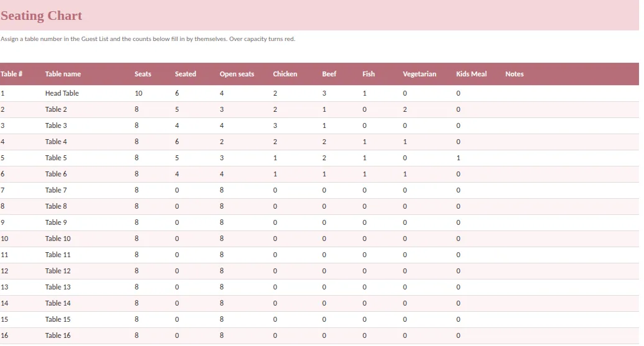Select the Table 8 name cell
Image resolution: width=644 pixels, height=346 pixels.
pyautogui.click(x=56, y=206)
